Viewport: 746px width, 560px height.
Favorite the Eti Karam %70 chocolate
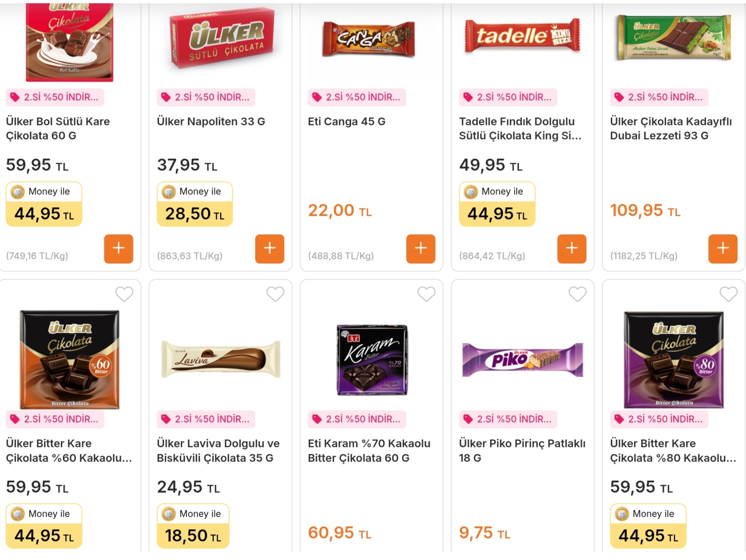(x=426, y=294)
